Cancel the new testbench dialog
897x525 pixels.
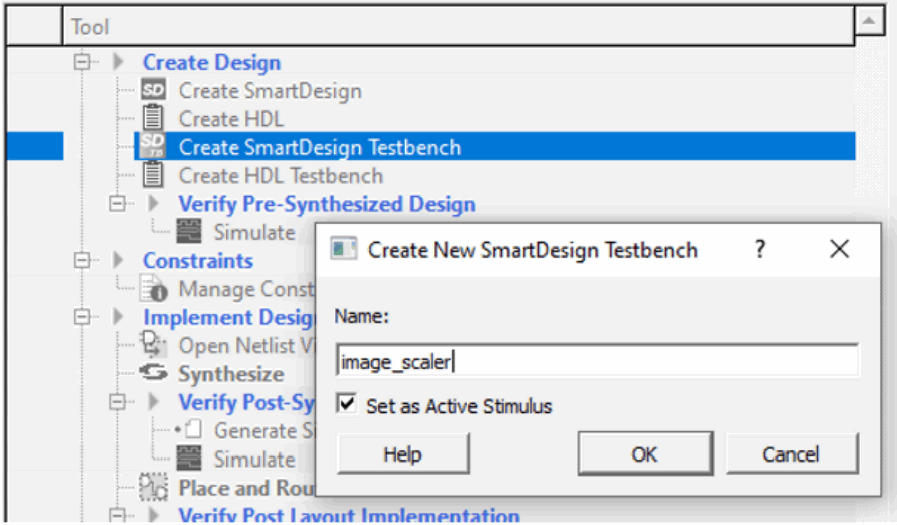click(x=792, y=454)
